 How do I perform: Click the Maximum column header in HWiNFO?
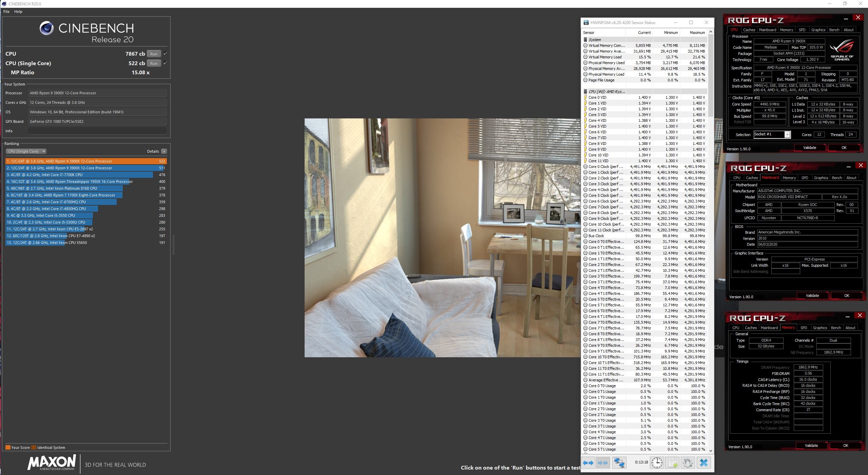tap(693, 33)
